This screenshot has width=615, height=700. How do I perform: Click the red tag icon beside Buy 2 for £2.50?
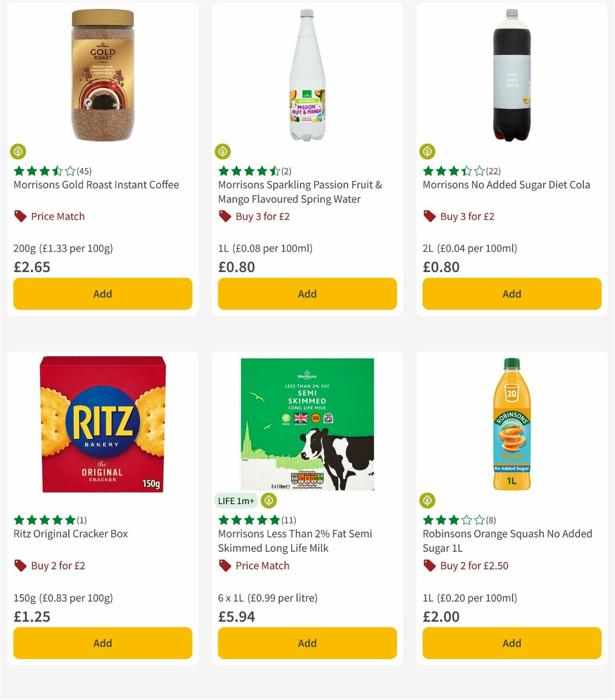[x=429, y=566]
